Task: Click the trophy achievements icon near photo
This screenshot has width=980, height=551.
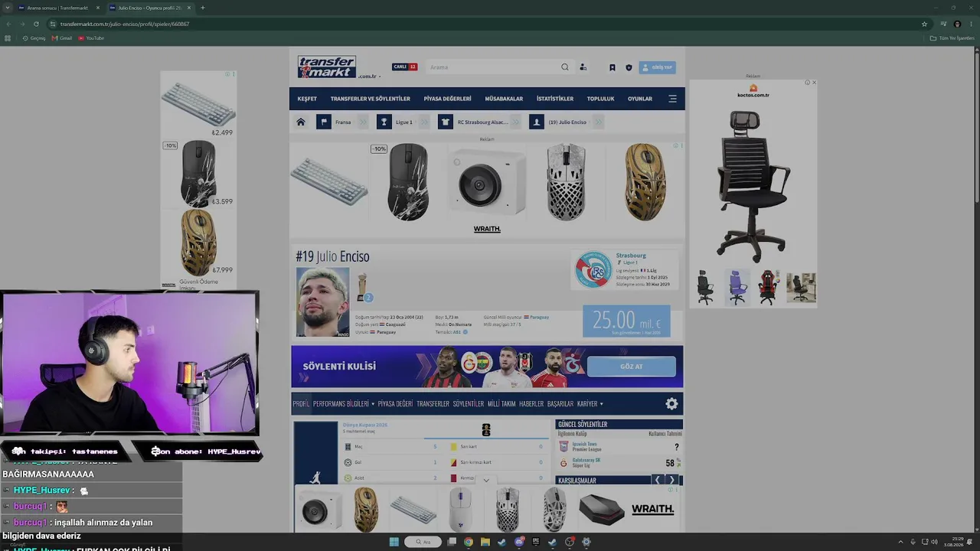Action: (x=363, y=288)
